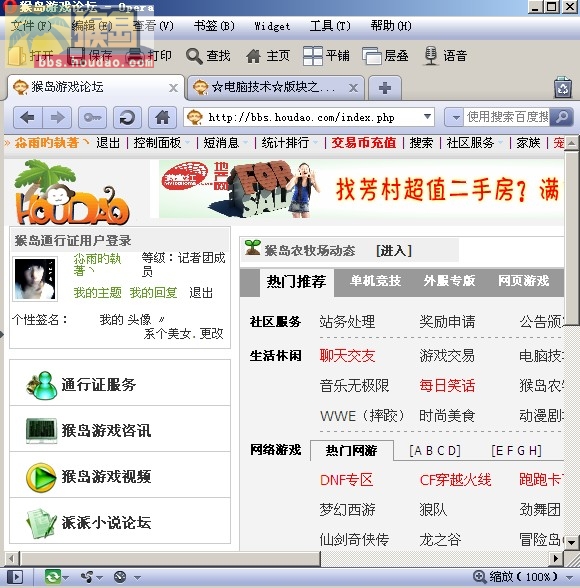Click the horizontal scrollbar thumb

171,558
